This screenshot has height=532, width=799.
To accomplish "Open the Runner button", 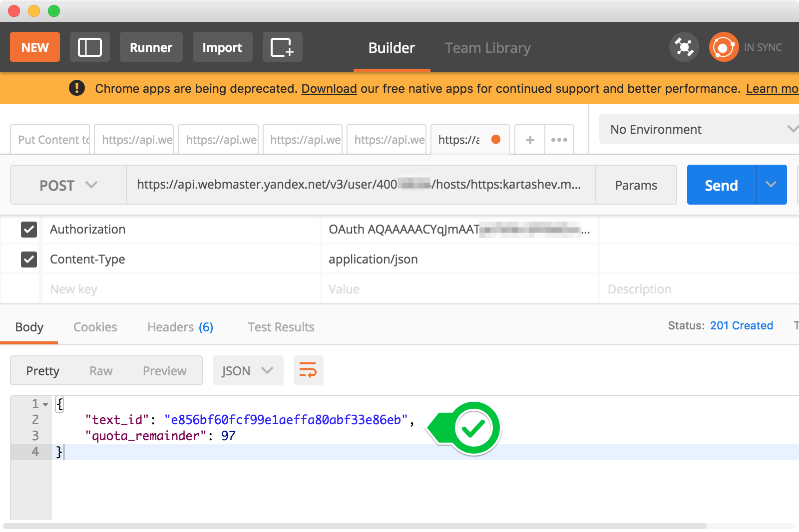I will [151, 47].
